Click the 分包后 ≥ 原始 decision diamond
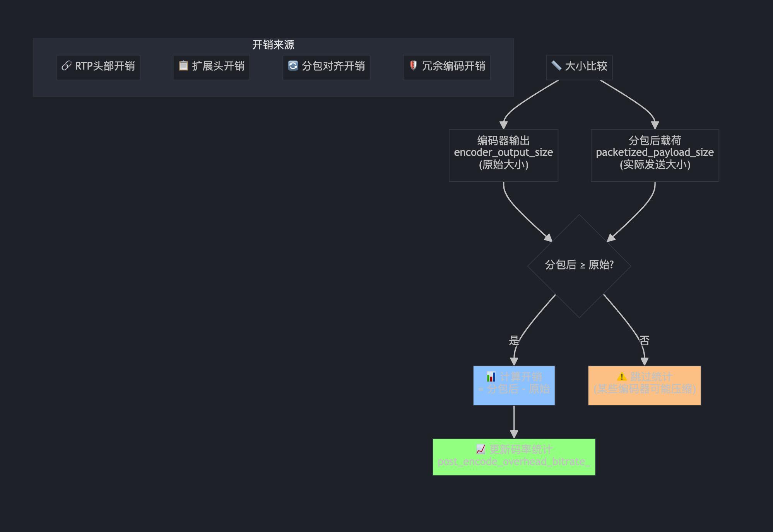773x532 pixels. click(x=579, y=266)
